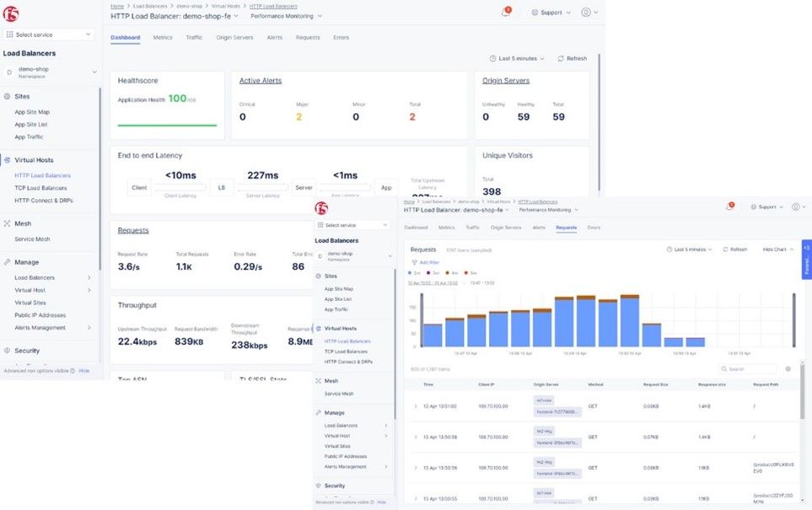The image size is (812, 510).
Task: Click the Search field above requests table
Action: (748, 369)
